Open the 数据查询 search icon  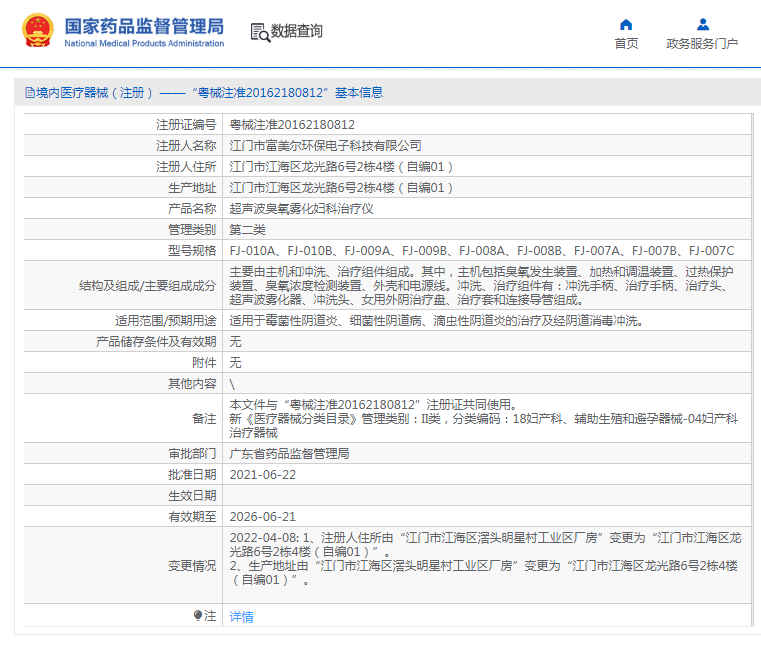[x=260, y=32]
